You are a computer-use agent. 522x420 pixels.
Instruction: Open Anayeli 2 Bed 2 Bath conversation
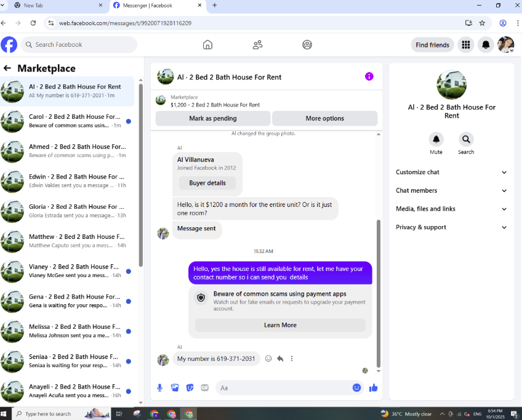pos(67,391)
